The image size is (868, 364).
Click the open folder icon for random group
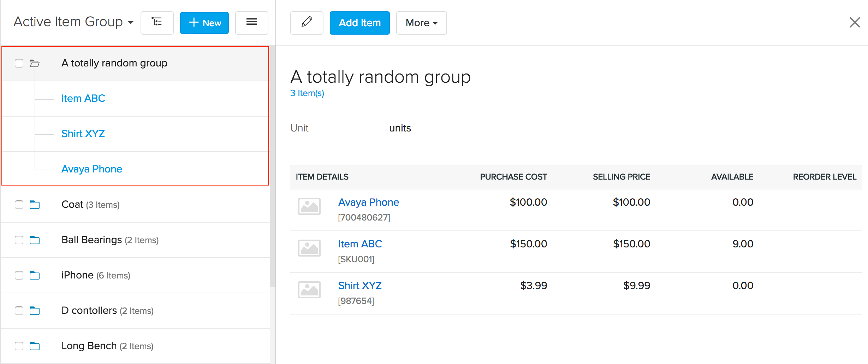click(x=35, y=64)
